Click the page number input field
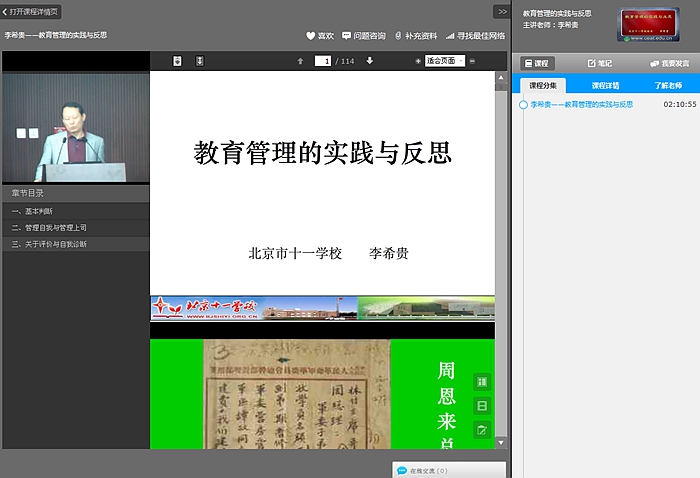 pyautogui.click(x=323, y=61)
